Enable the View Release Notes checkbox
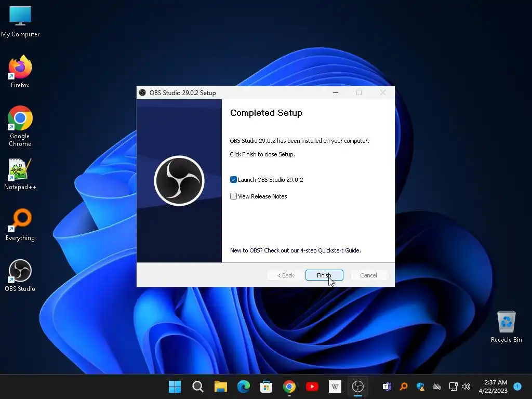 coord(233,196)
